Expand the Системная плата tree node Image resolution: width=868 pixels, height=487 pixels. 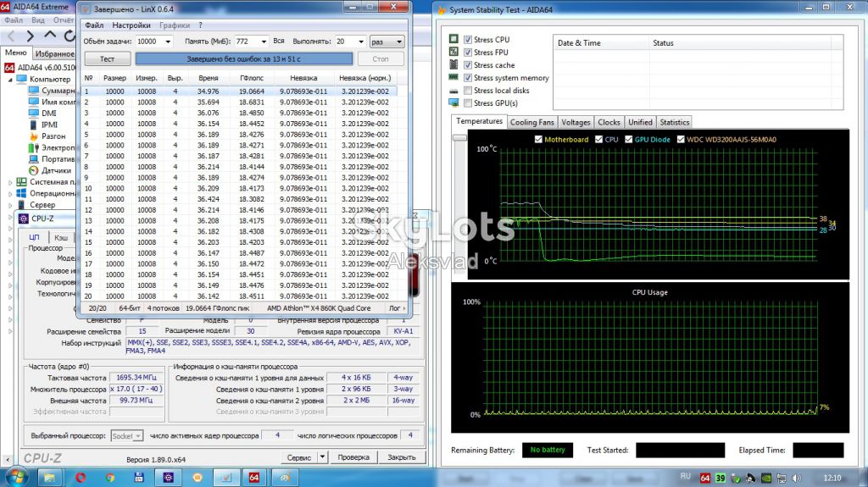click(x=10, y=182)
